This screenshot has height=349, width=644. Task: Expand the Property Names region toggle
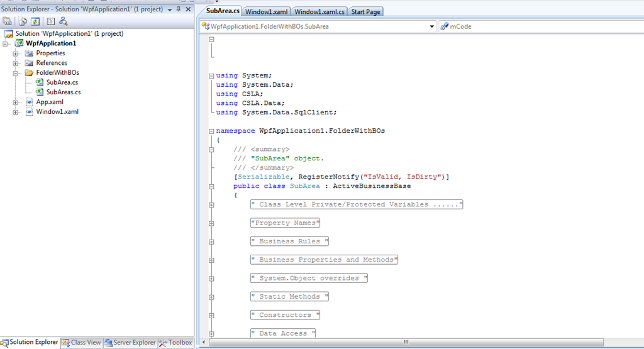211,223
